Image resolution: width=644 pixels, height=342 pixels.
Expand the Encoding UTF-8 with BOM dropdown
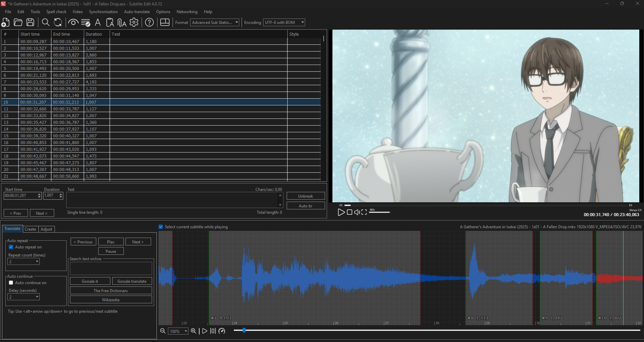pyautogui.click(x=284, y=23)
